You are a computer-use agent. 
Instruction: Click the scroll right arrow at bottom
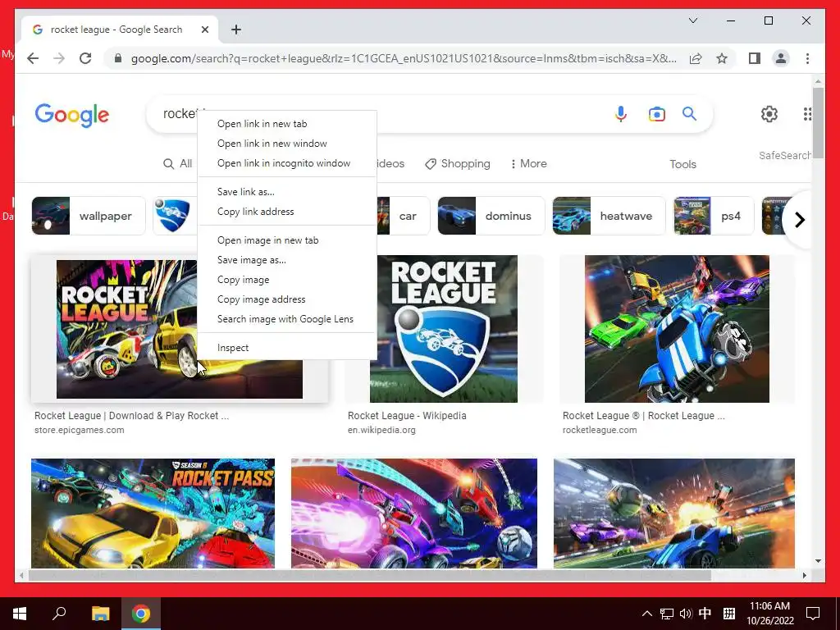(805, 575)
